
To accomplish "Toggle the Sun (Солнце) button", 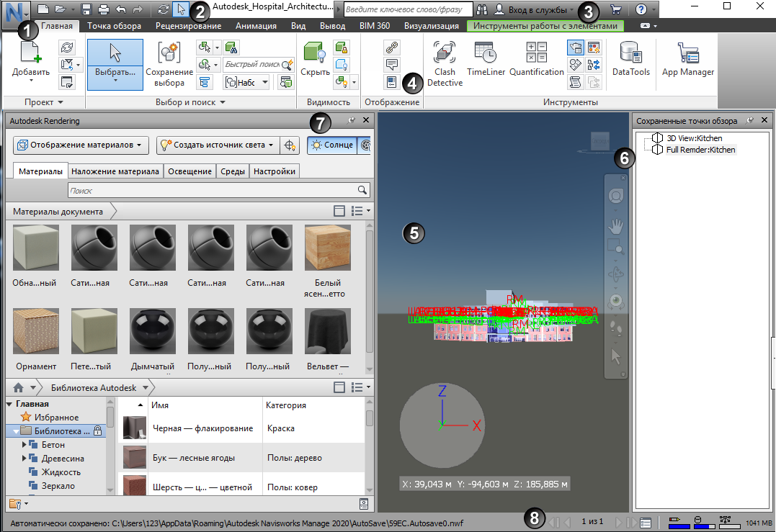I will coord(332,145).
